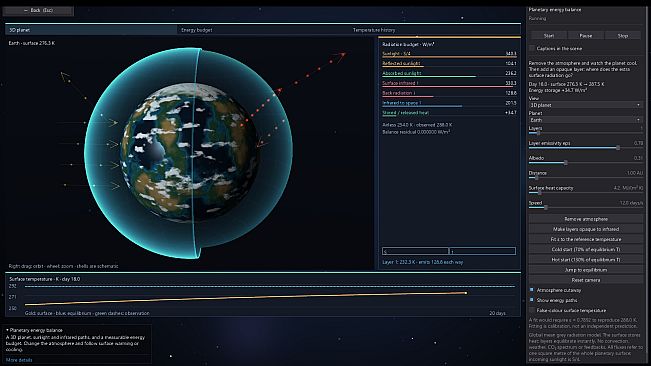Click the Sunlight - S/4 budget row
This screenshot has width=651, height=366.
pyautogui.click(x=449, y=54)
